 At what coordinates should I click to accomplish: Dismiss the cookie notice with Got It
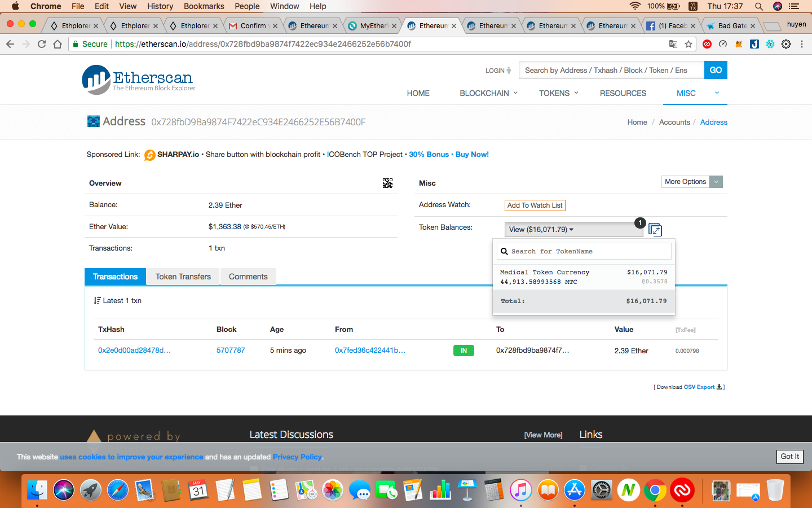point(789,457)
